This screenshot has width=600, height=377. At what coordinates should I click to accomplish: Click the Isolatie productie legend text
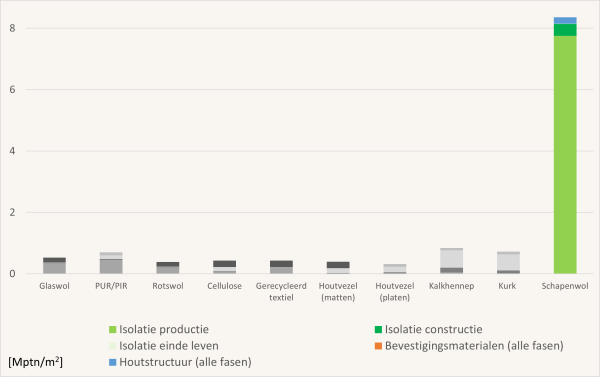click(x=164, y=330)
